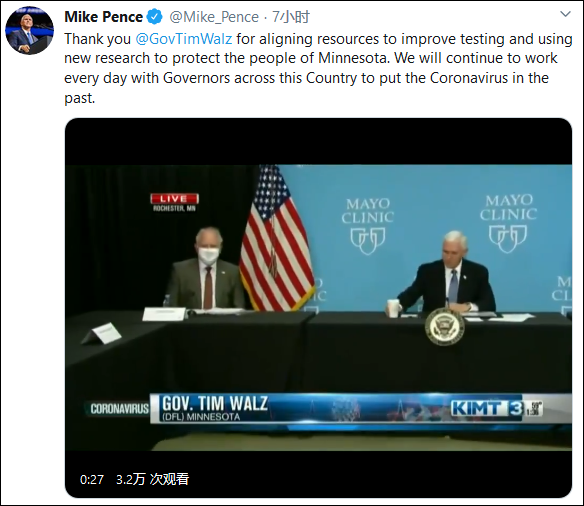Open the @Mike_Pence handle link
Screen dimensions: 584x506
(214, 17)
